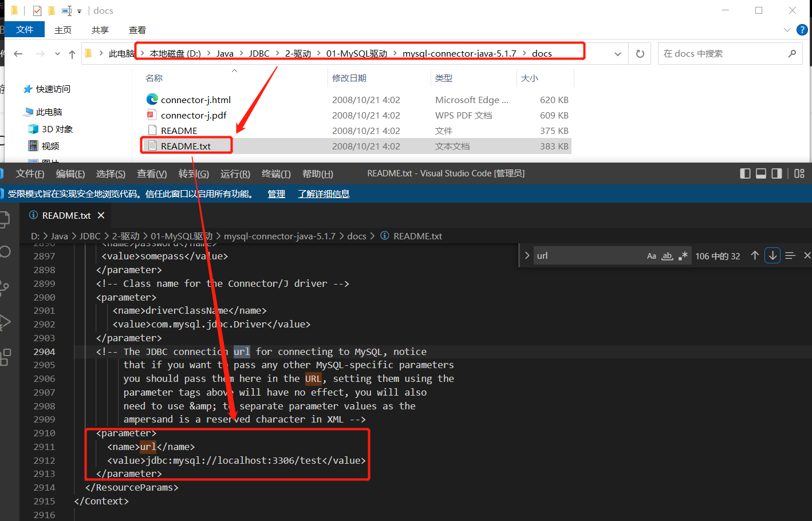Select the README.txt editor tab
This screenshot has width=812, height=521.
point(65,215)
